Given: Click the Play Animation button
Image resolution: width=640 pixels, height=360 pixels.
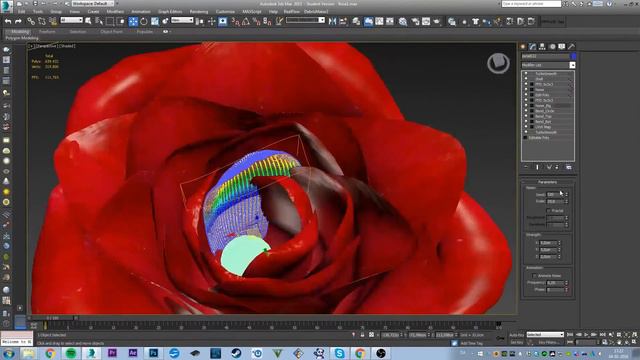Looking at the screenshot, I should tap(587, 335).
